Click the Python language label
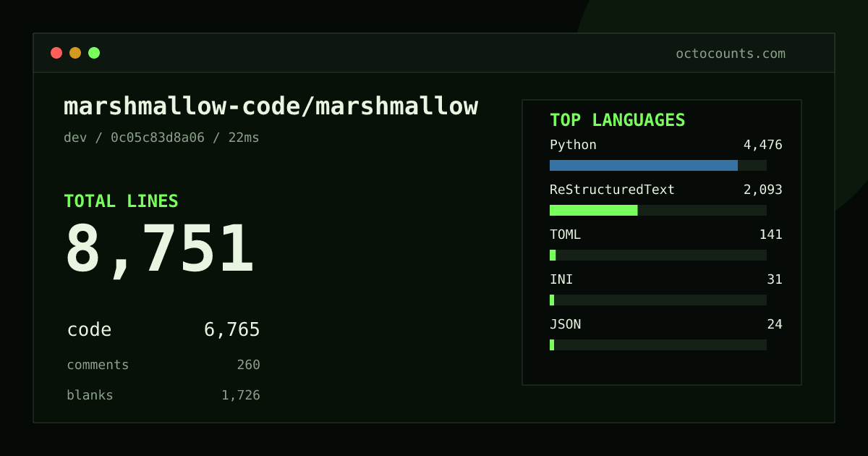The image size is (868, 456). [573, 145]
